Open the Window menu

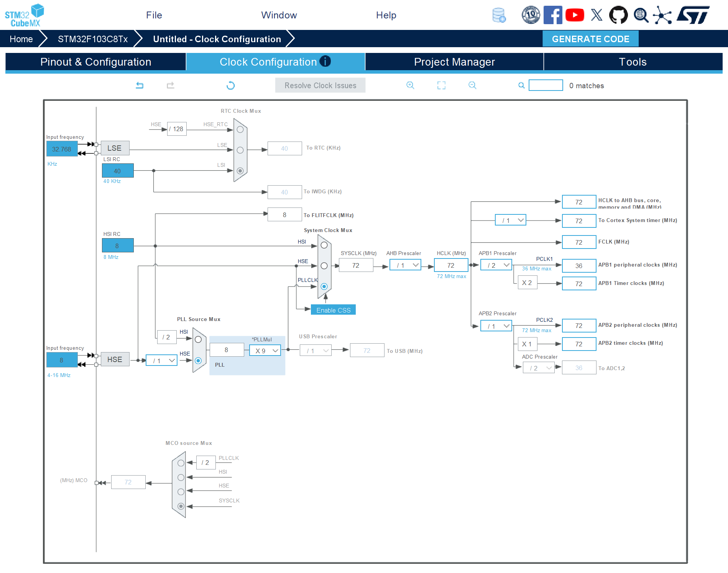point(279,15)
